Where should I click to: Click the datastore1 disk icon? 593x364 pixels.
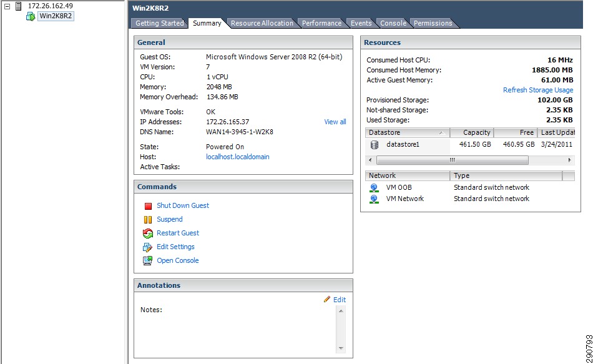click(375, 145)
